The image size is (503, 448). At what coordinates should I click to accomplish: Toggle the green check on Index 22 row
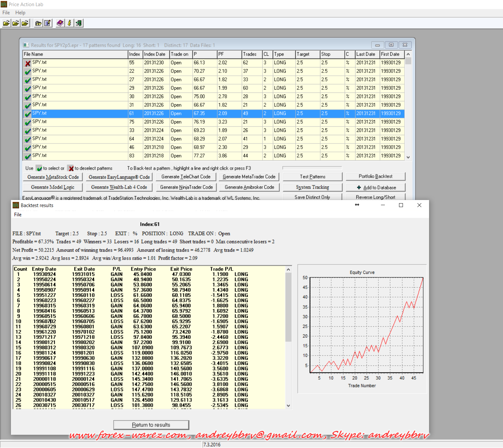click(x=28, y=72)
